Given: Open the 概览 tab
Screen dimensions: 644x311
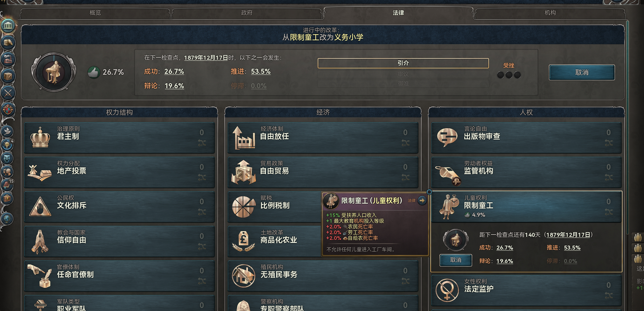Looking at the screenshot, I should pyautogui.click(x=95, y=13).
